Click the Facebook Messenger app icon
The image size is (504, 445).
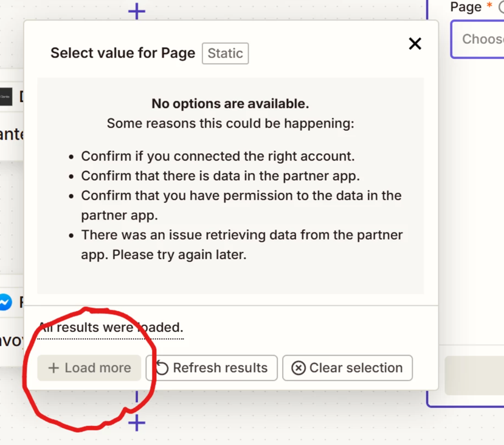click(5, 302)
